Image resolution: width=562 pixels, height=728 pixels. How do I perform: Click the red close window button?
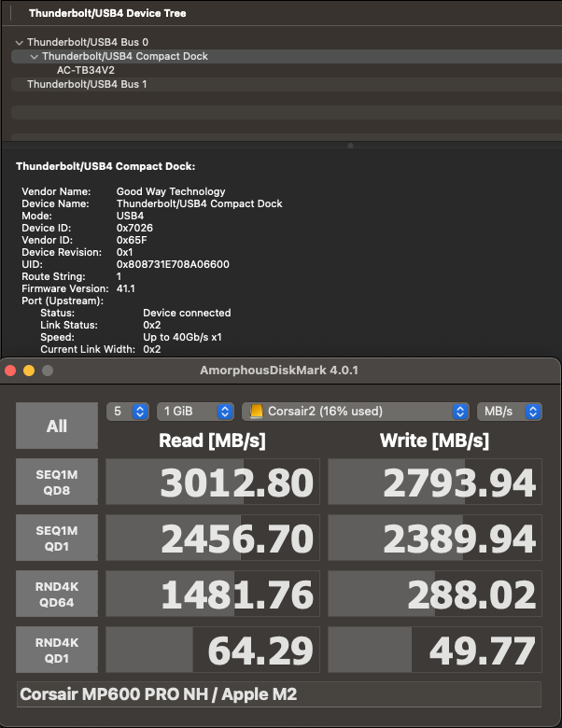[10, 371]
